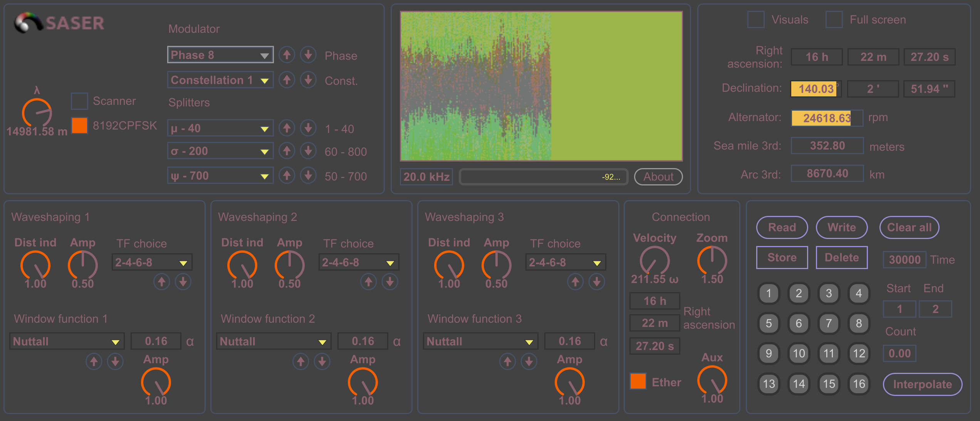Image resolution: width=980 pixels, height=421 pixels.
Task: Click the up arrow for μ - 40 splitter
Action: tap(287, 128)
